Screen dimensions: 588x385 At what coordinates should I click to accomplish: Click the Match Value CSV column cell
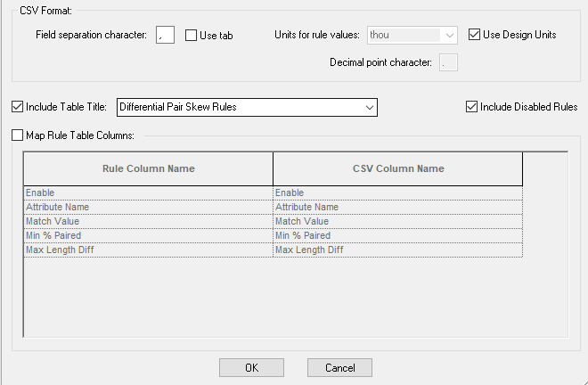[x=397, y=222]
